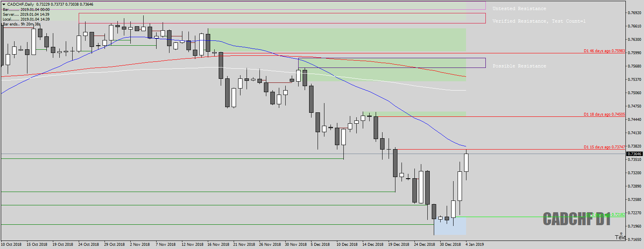644x249 pixels.
Task: Click '30 Nov 2018' on the time axis
Action: pos(295,245)
